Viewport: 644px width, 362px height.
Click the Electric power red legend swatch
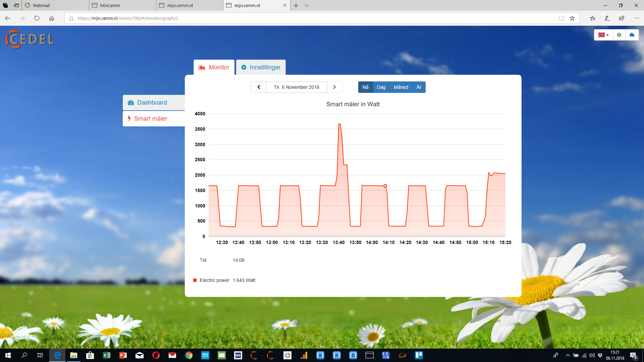pos(195,280)
